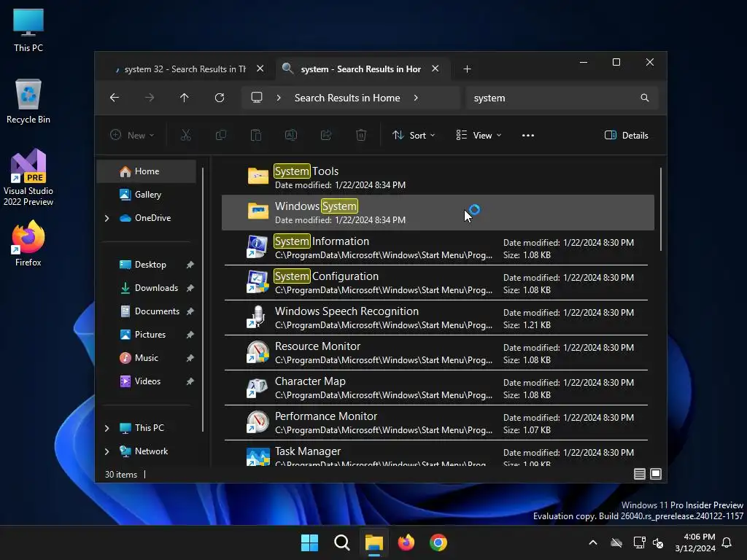Image resolution: width=747 pixels, height=560 pixels.
Task: Click the computer icon in address bar
Action: 257,98
